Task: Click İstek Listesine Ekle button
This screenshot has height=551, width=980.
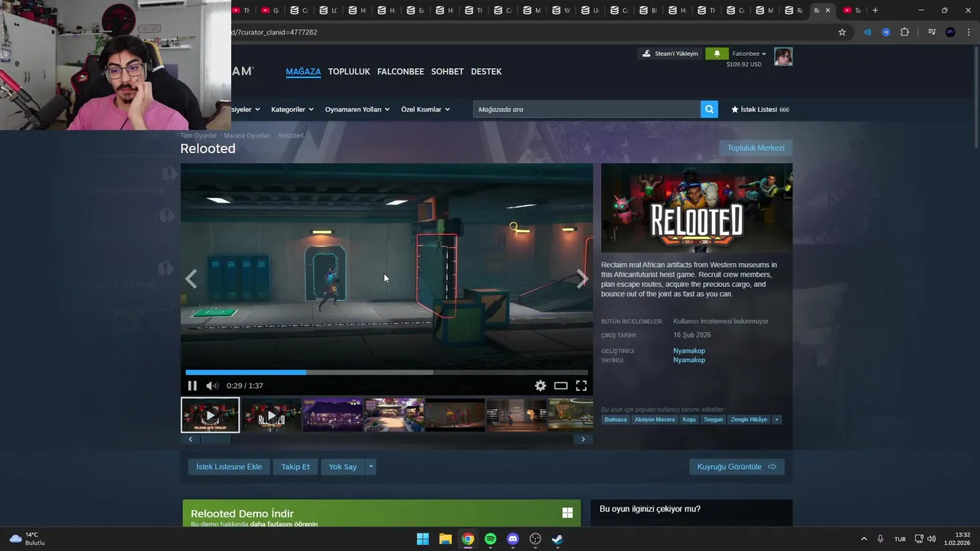Action: point(229,467)
